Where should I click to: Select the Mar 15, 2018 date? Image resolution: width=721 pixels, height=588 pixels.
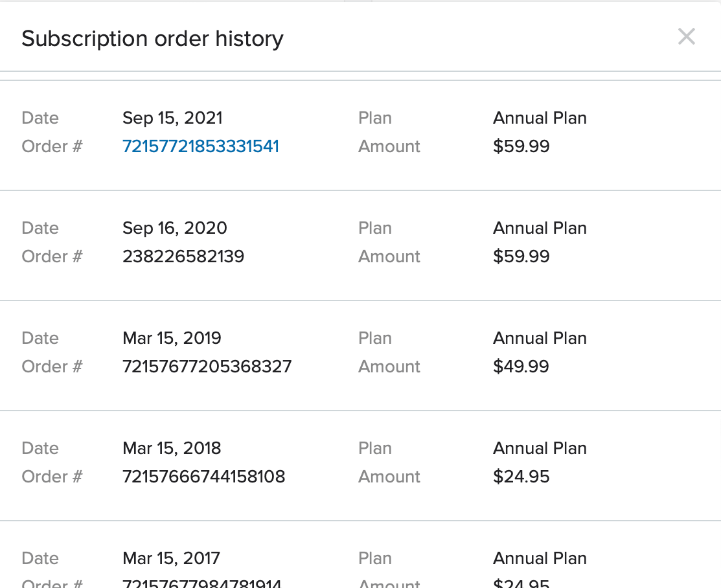(x=172, y=448)
